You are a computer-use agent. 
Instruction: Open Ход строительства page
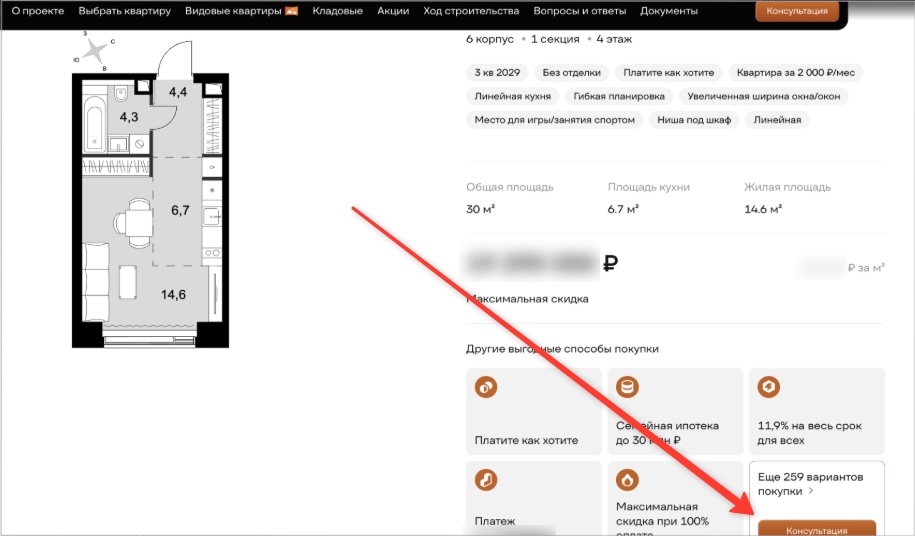(x=471, y=11)
